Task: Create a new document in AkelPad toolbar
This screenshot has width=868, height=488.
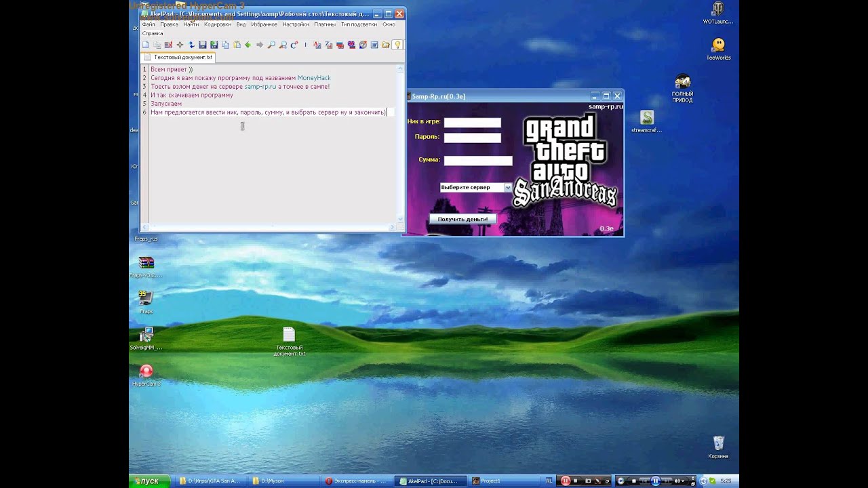Action: tap(145, 45)
